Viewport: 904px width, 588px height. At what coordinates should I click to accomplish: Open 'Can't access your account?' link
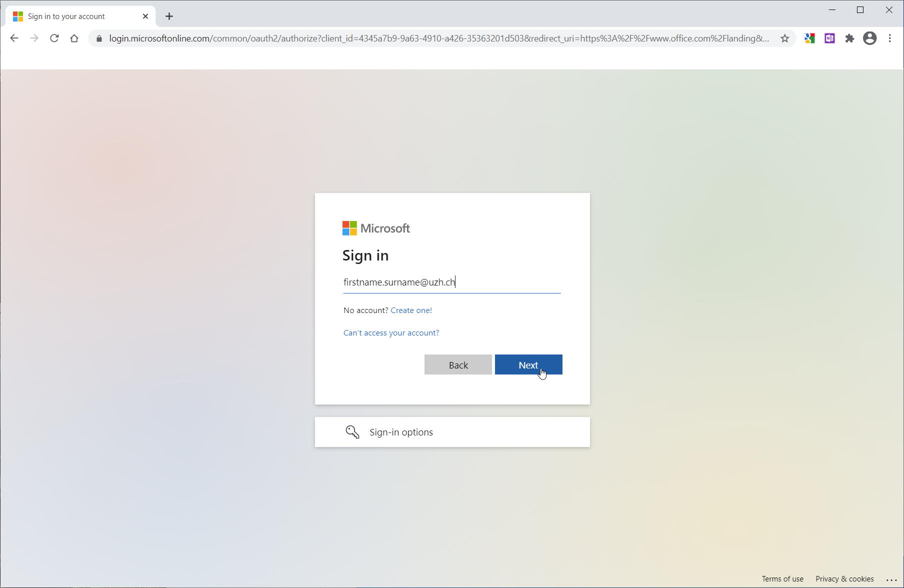click(x=391, y=332)
